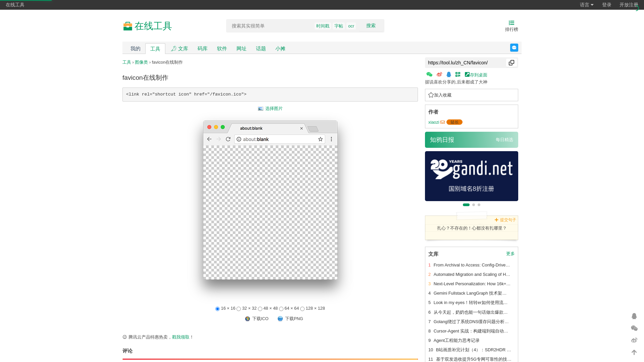This screenshot has width=644, height=362.
Task: Select the 32 × 32 size option
Action: point(239,309)
